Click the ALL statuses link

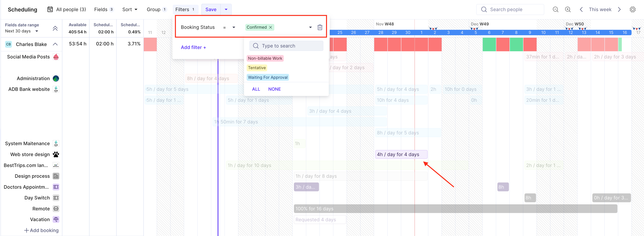click(256, 89)
